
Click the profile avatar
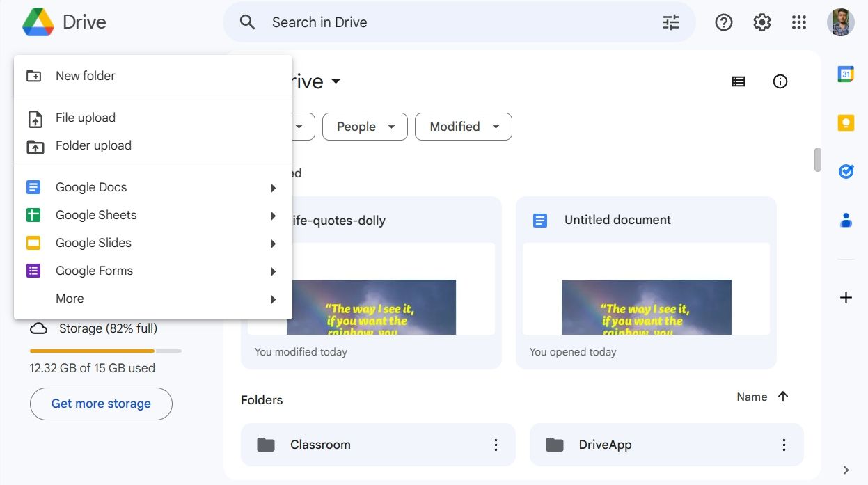pos(840,22)
